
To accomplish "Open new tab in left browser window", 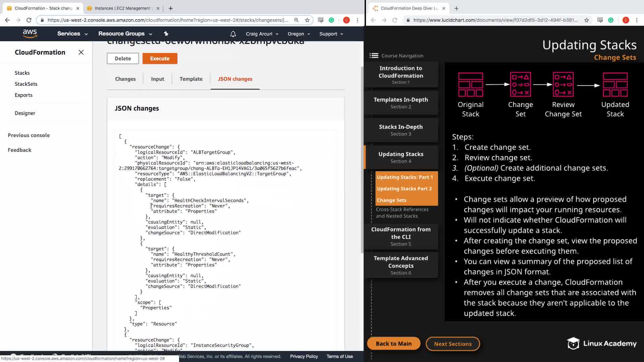I will [171, 8].
